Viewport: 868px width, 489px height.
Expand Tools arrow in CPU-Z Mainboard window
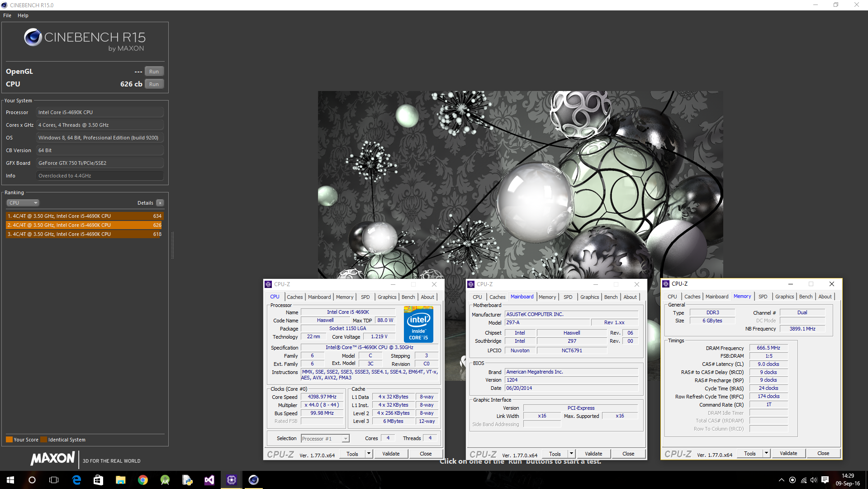click(x=571, y=454)
